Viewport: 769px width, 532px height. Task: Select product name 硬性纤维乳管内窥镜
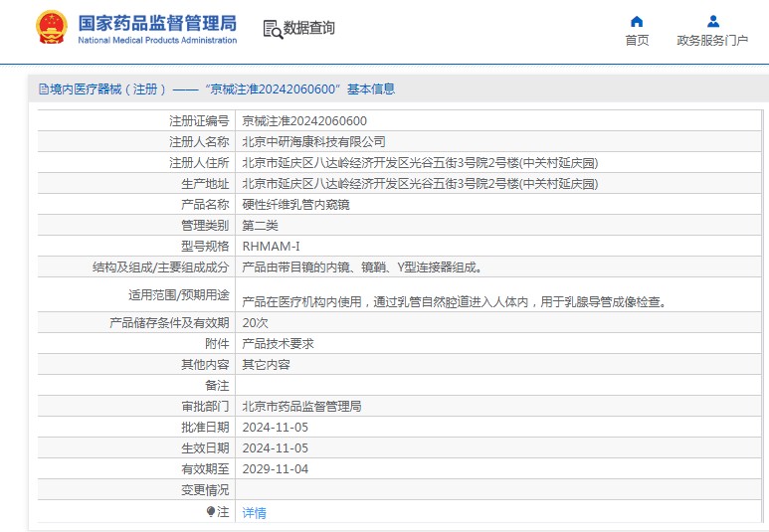tap(295, 205)
